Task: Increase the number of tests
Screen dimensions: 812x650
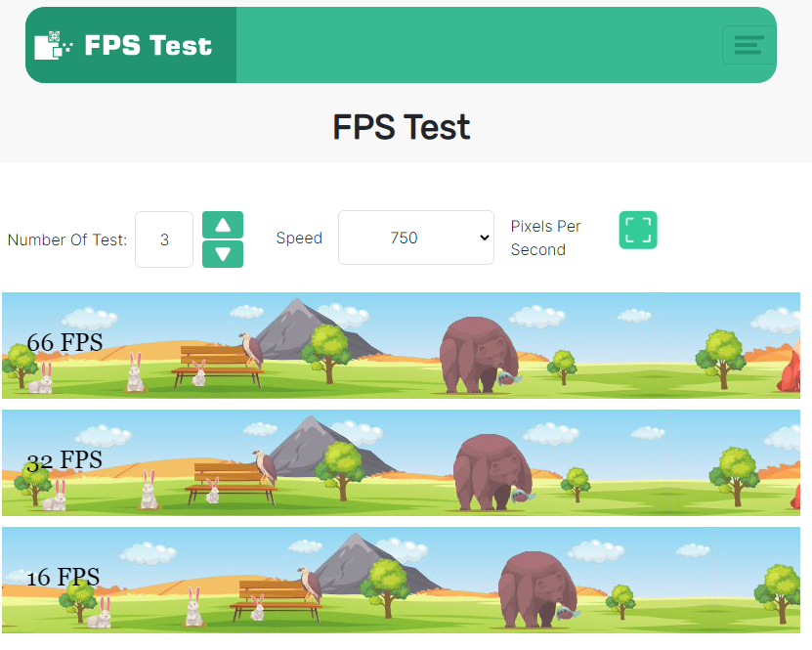Action: (223, 225)
